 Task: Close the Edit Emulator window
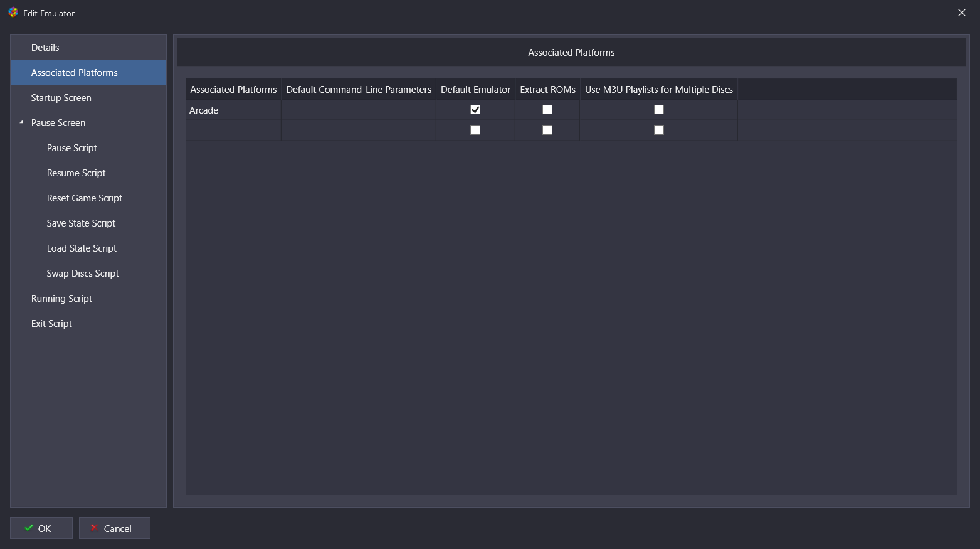coord(962,13)
